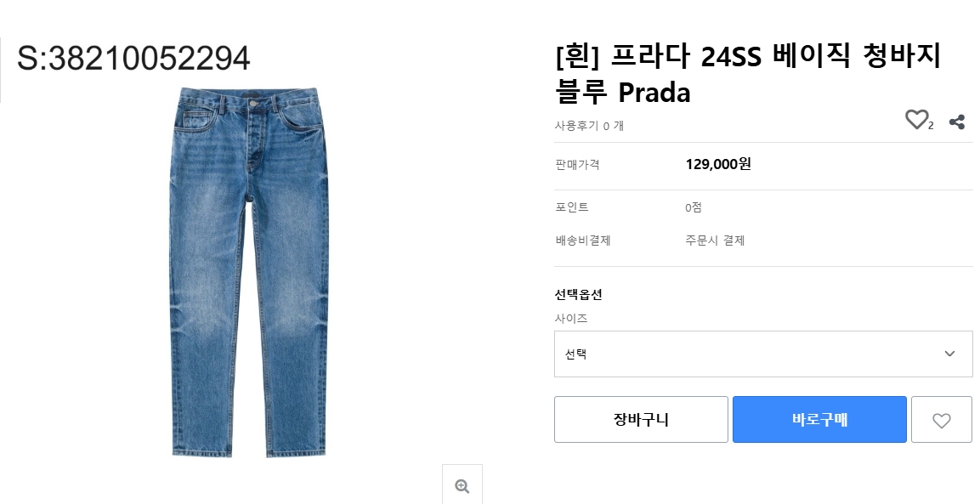The height and width of the screenshot is (504, 980).
Task: Click the price 129,000원
Action: 718,164
